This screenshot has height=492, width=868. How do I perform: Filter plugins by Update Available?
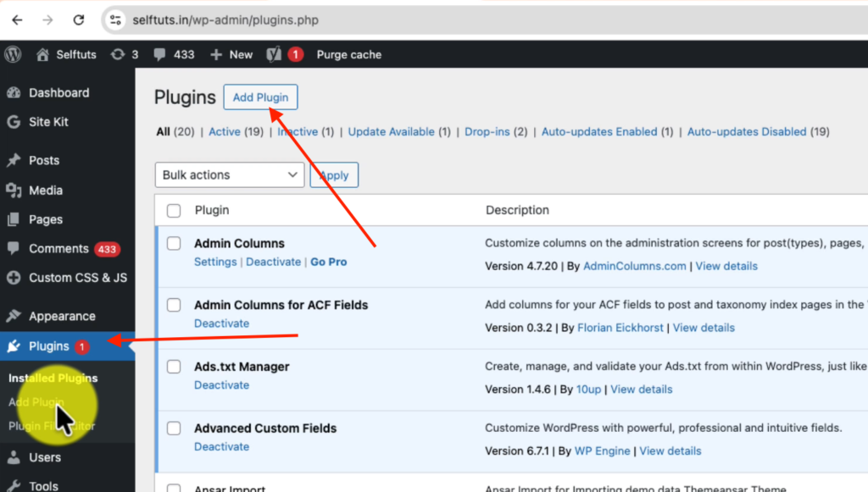click(391, 132)
